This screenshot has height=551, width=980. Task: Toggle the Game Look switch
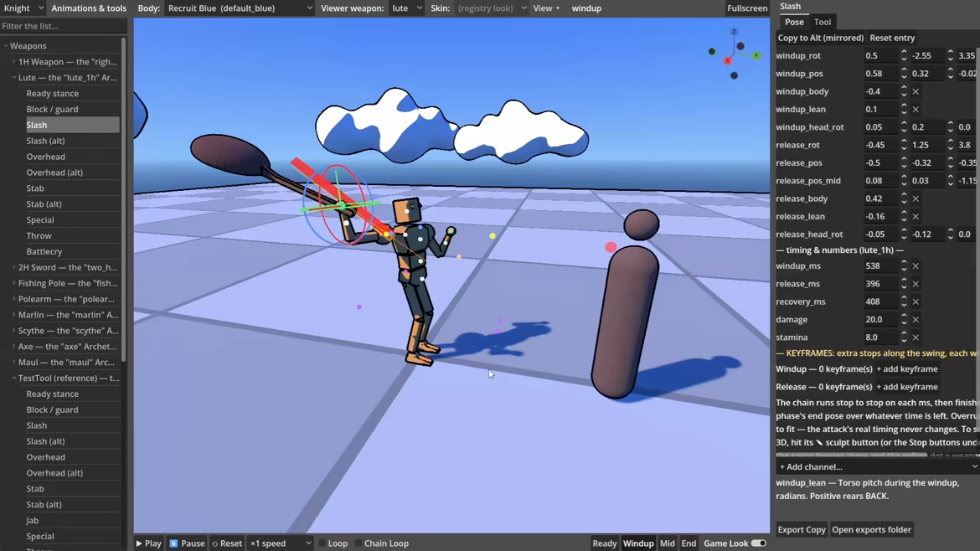(758, 543)
